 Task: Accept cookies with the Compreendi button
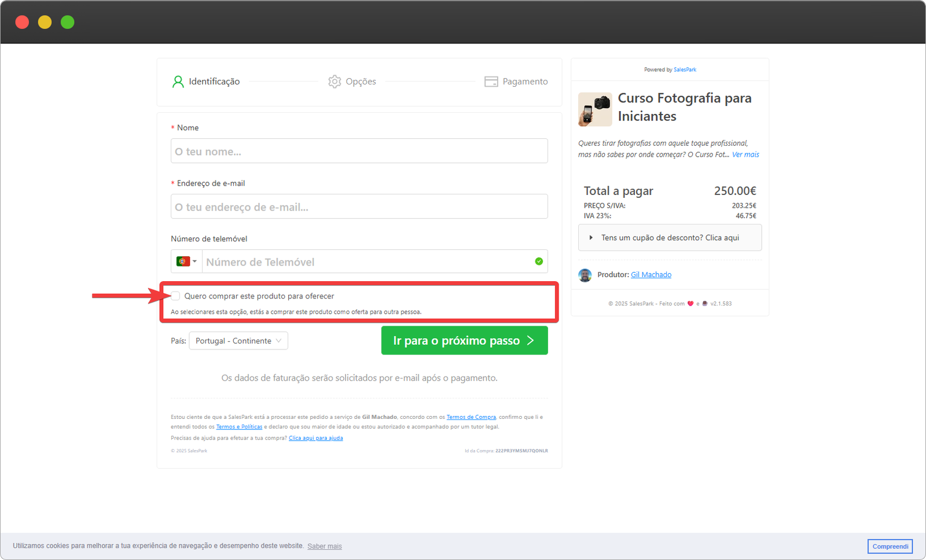(x=890, y=546)
